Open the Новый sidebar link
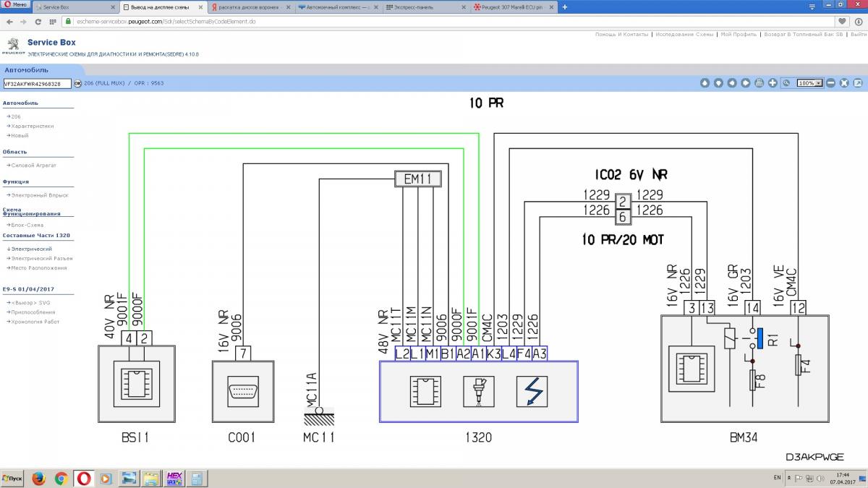 [20, 135]
